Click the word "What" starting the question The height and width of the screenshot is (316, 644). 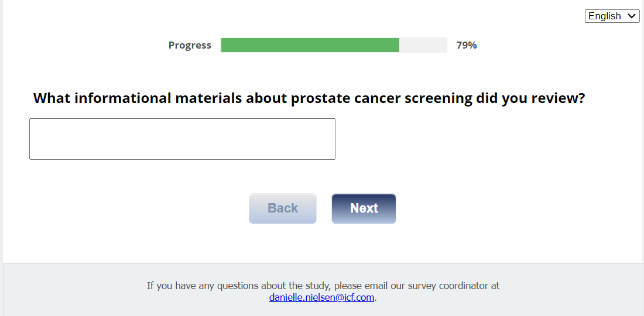52,98
